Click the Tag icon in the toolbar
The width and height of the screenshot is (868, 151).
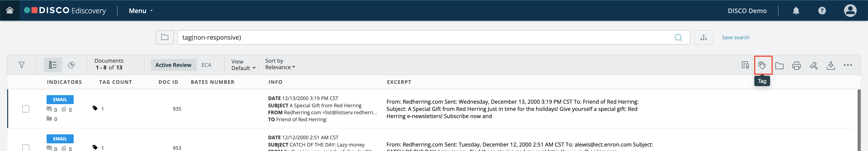click(762, 65)
